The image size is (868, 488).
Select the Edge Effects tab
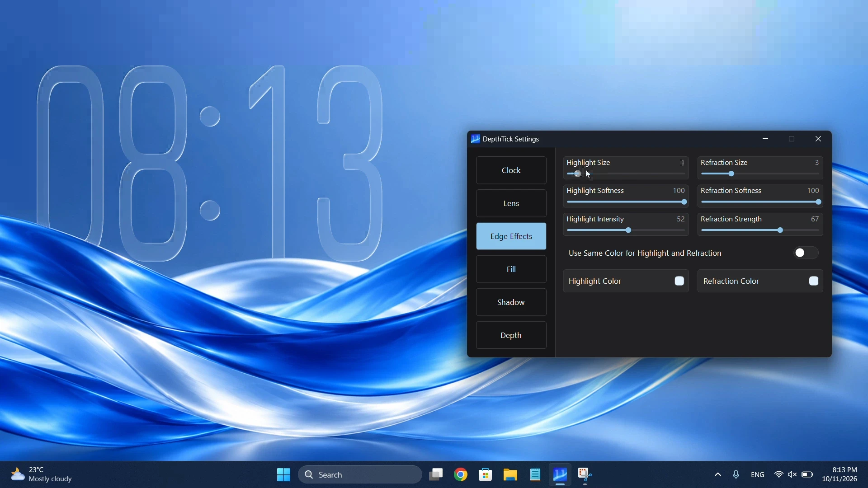click(x=511, y=236)
